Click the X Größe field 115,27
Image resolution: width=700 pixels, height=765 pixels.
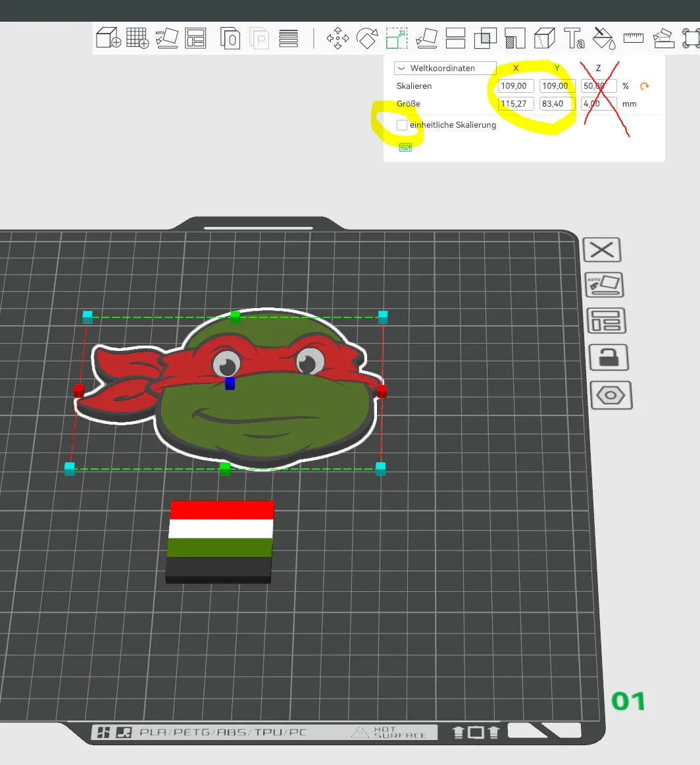[x=516, y=103]
